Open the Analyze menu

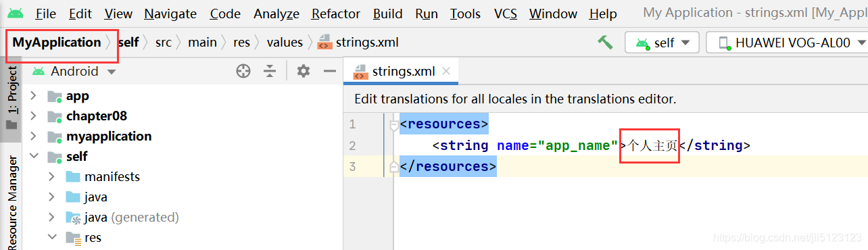(276, 14)
